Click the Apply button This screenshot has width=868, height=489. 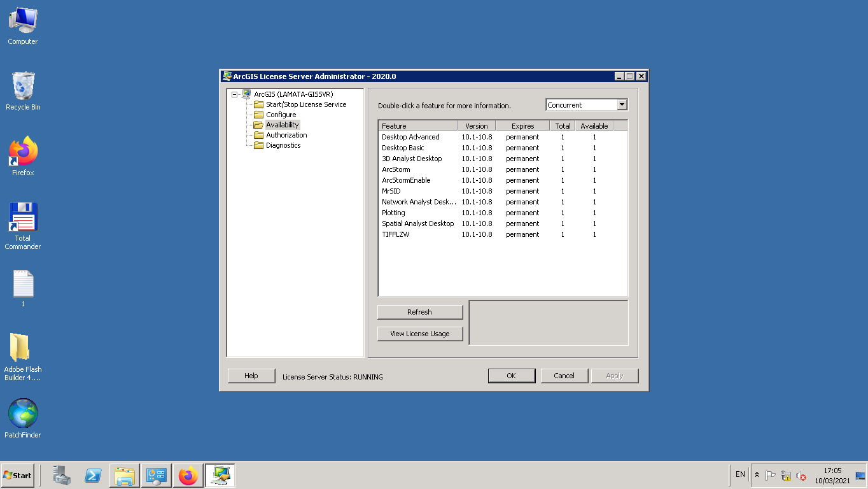(x=615, y=376)
